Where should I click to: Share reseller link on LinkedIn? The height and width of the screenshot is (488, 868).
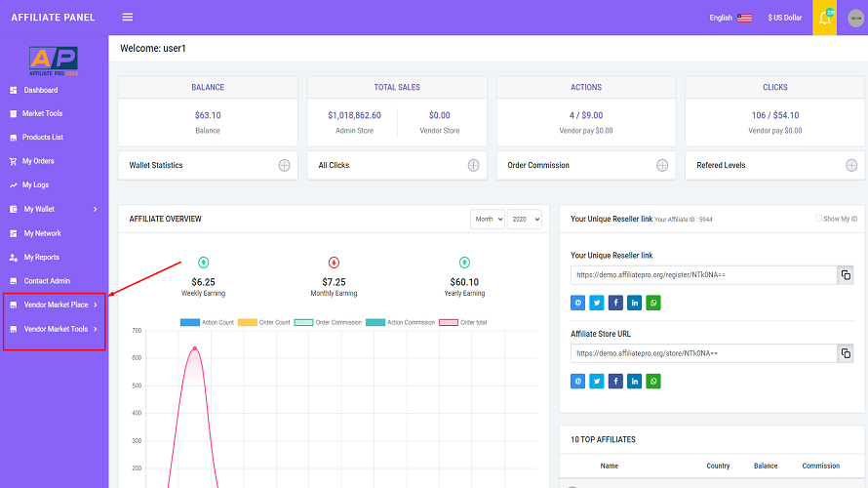(634, 303)
